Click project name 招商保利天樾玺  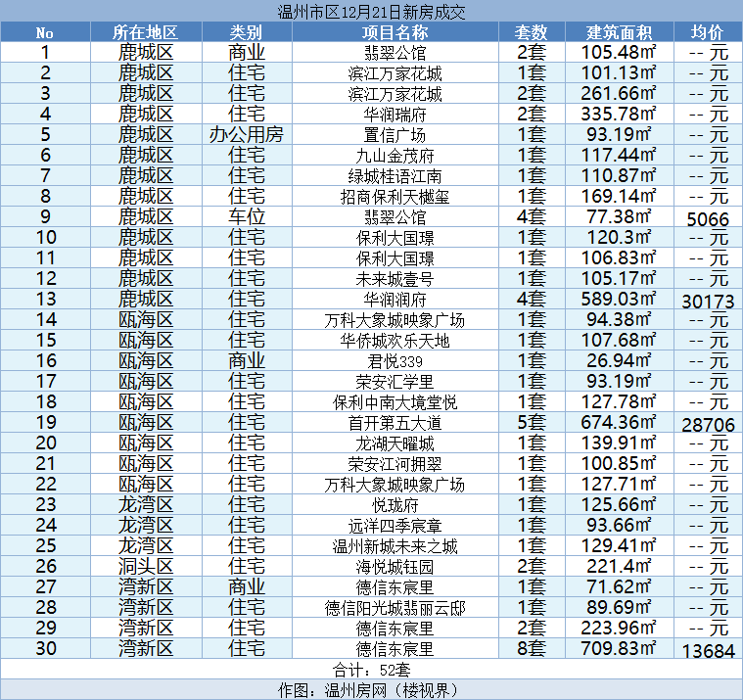click(395, 197)
